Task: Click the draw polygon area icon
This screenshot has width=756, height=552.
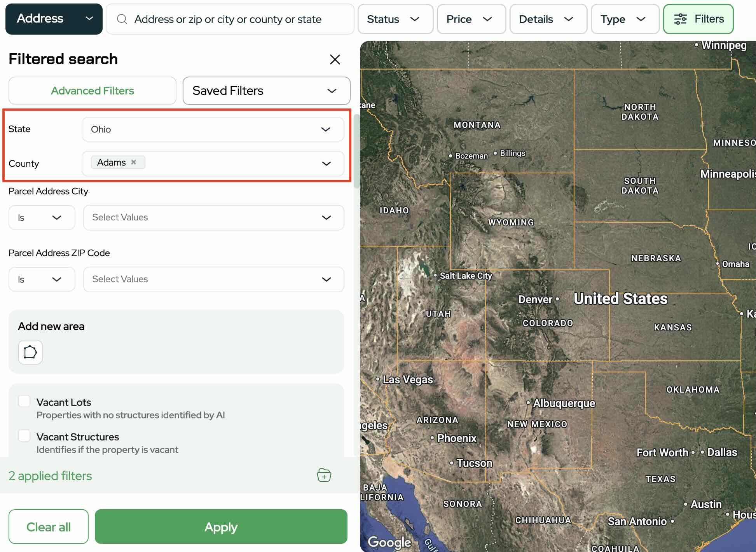Action: click(30, 352)
